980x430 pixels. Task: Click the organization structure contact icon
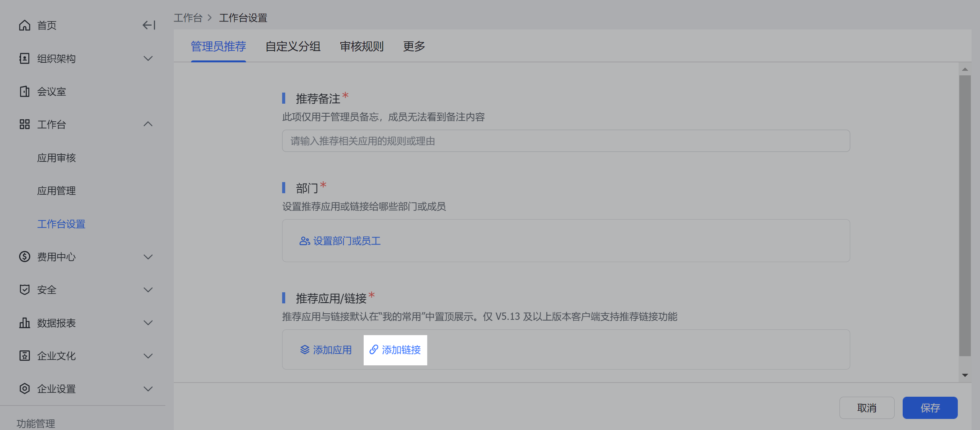[24, 59]
